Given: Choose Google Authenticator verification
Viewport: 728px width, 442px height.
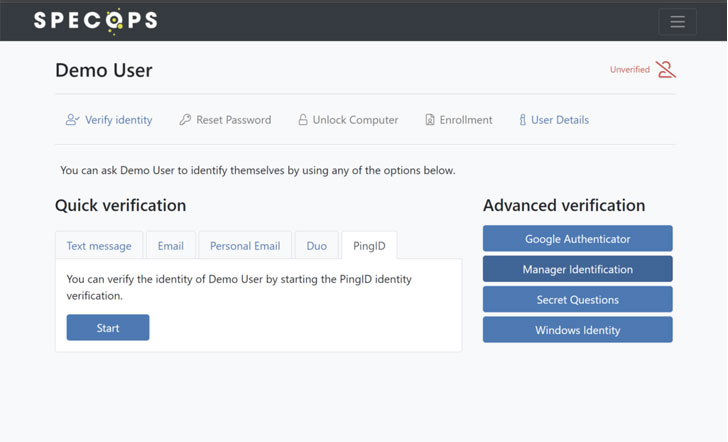Looking at the screenshot, I should pos(577,239).
